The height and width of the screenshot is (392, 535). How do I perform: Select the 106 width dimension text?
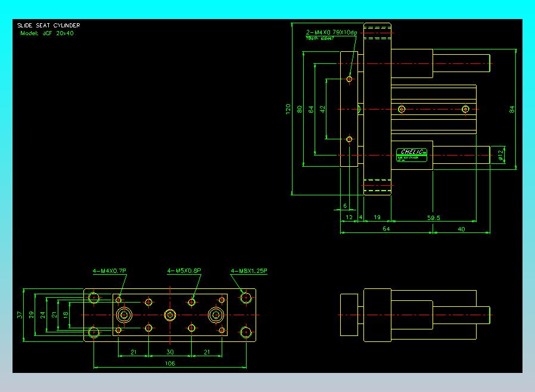170,363
